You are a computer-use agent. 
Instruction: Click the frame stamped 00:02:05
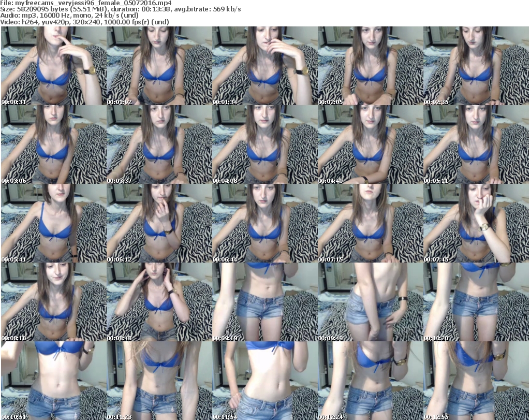click(371, 66)
